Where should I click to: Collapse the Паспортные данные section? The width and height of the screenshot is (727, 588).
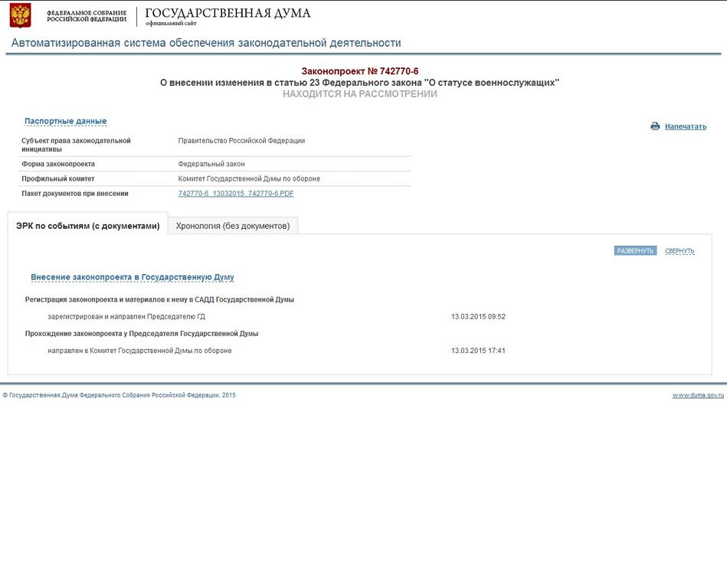(x=65, y=121)
